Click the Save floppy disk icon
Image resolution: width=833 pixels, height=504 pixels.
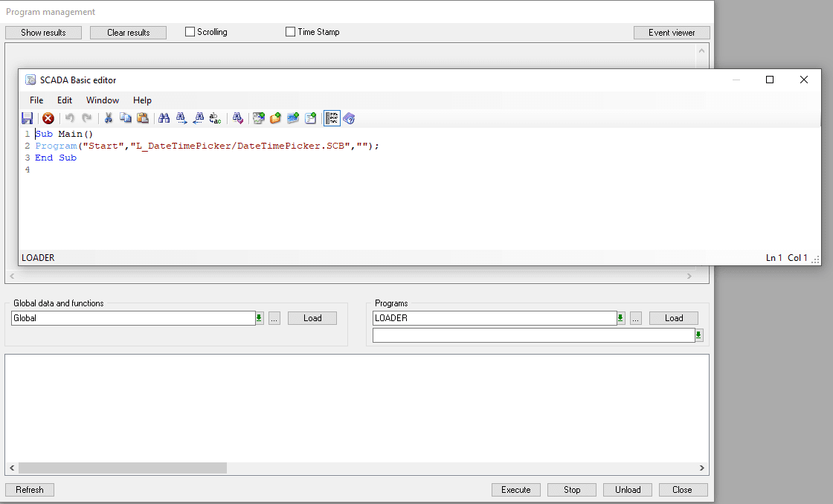(28, 118)
